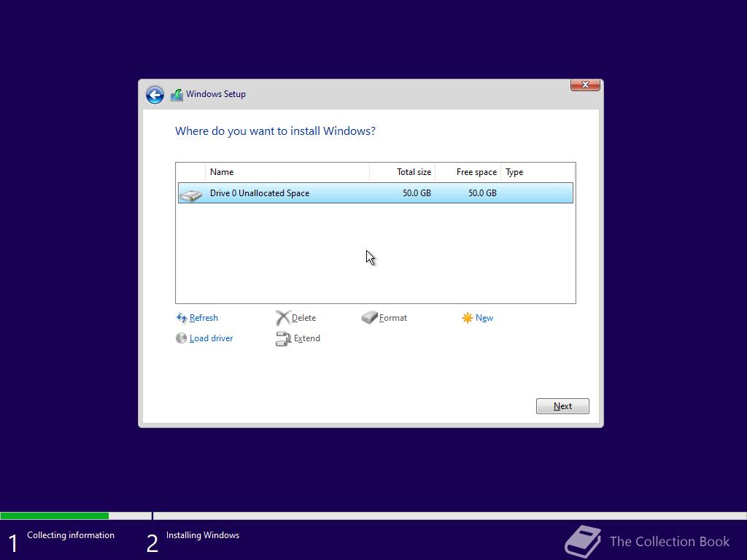Click the Load driver disc icon
Viewport: 747px width, 560px height.
pos(181,338)
